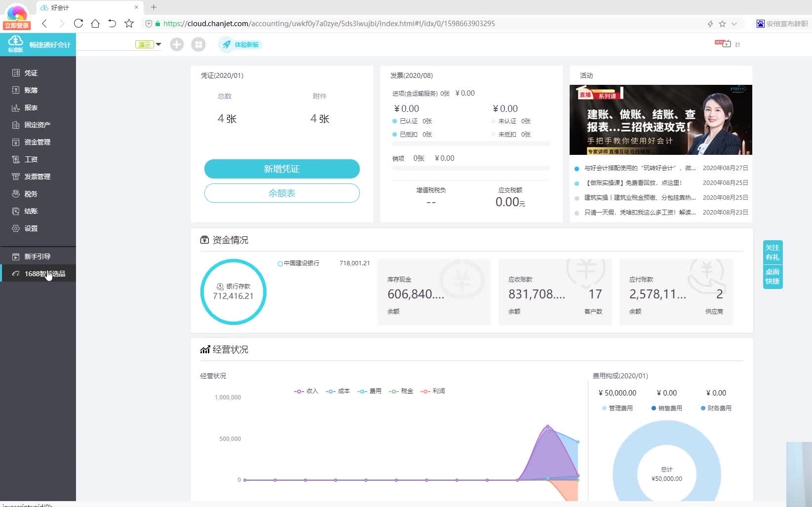Toggle 销售费用 in the pie legend
Viewport: 812px width, 507px height.
pos(666,408)
